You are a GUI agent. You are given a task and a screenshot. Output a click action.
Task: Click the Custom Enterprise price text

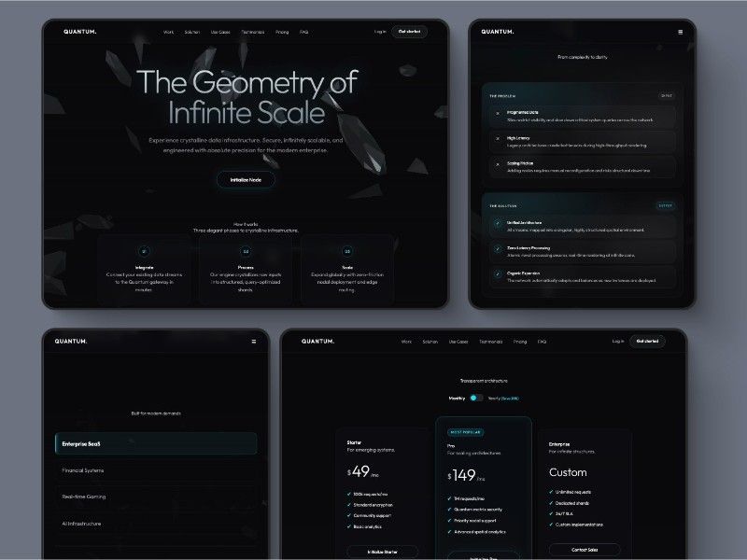tap(568, 472)
